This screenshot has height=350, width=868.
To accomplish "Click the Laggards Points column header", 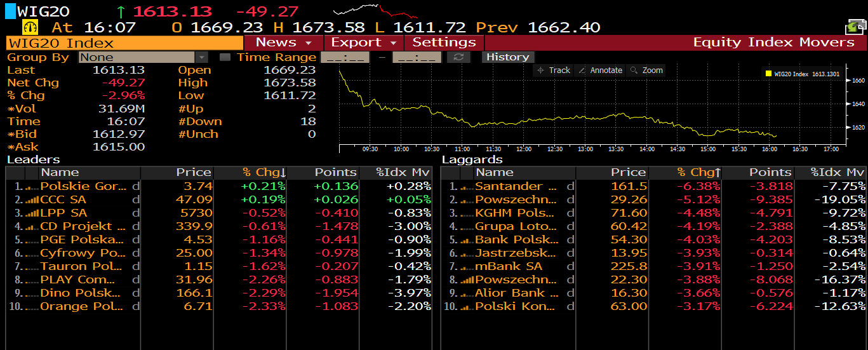I will 758,173.
